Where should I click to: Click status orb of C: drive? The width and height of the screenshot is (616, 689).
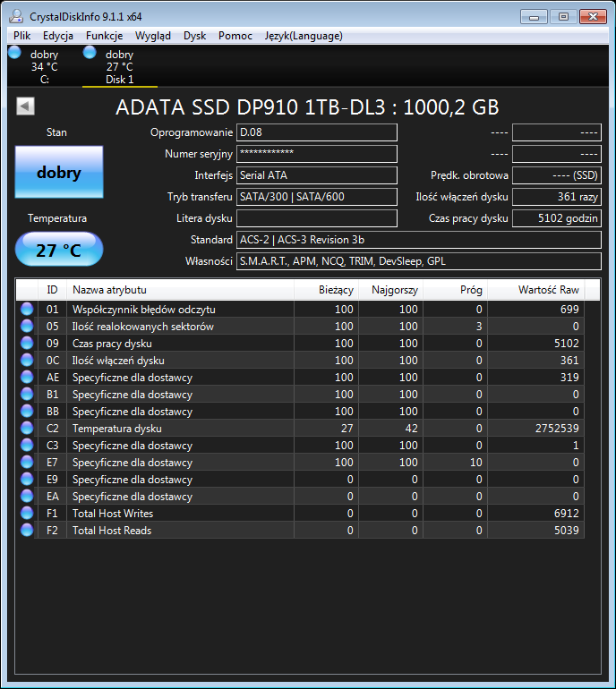click(14, 54)
